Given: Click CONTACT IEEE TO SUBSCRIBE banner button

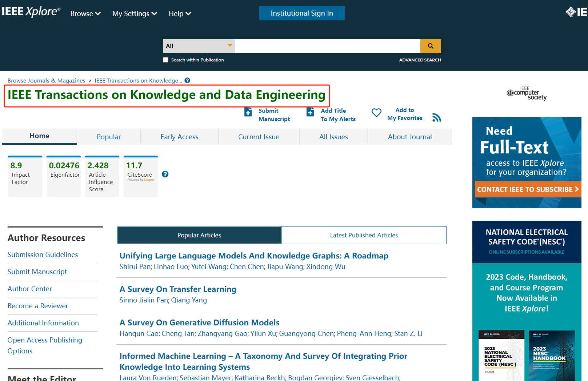Looking at the screenshot, I should 528,189.
